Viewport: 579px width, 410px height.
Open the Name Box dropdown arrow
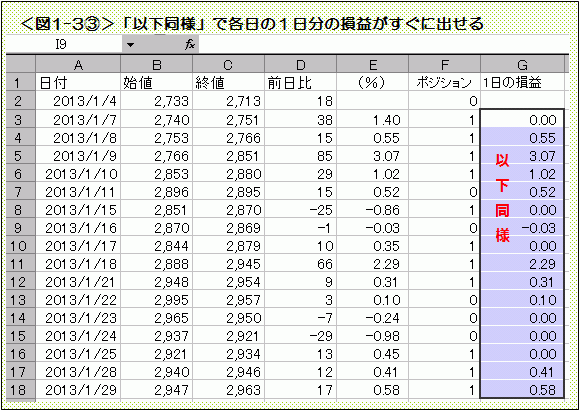[130, 45]
